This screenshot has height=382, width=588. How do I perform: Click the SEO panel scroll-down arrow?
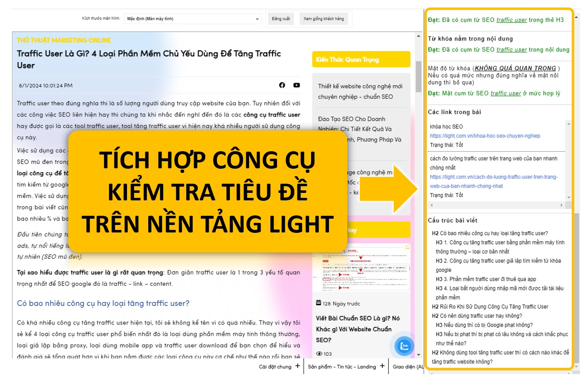(576, 367)
